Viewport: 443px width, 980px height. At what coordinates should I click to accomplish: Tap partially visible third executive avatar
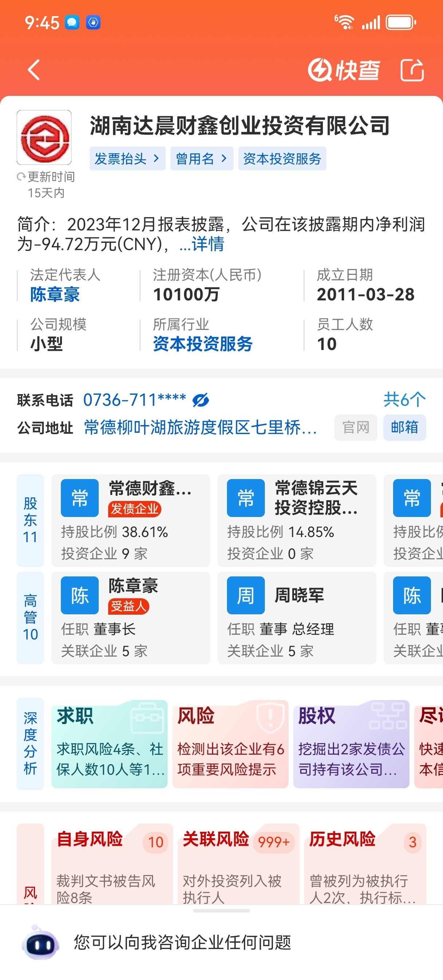click(x=412, y=595)
